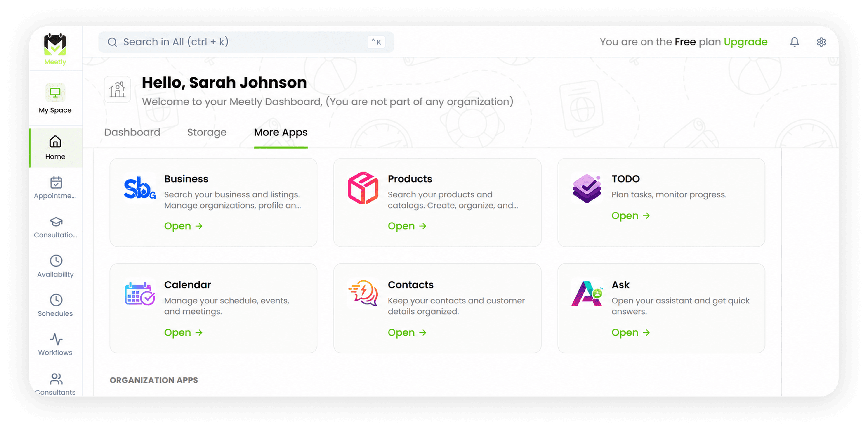Open settings gear icon
This screenshot has height=429, width=868.
tap(821, 42)
